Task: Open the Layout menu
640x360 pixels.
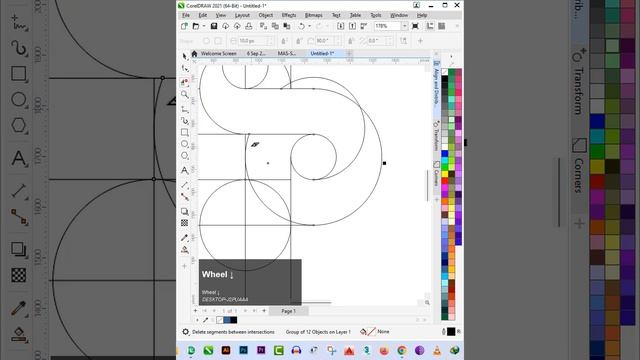Action: click(242, 15)
